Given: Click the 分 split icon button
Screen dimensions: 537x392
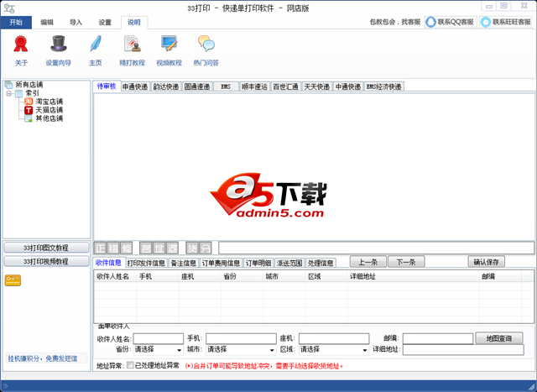Looking at the screenshot, I should coord(205,248).
